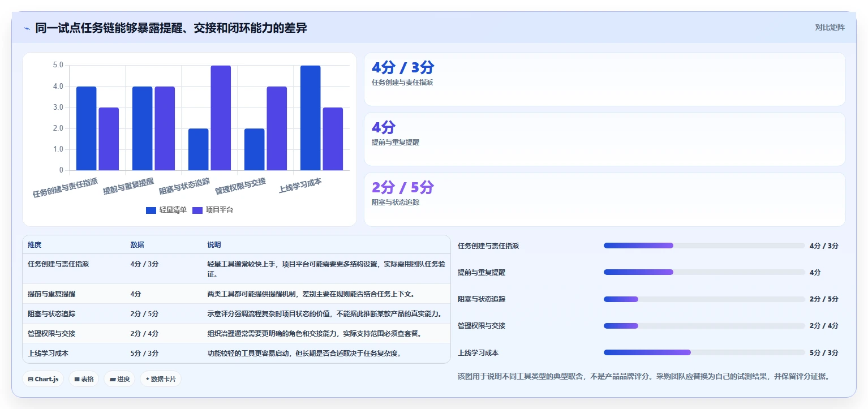
Task: Click the description starting 示意评分强调流程复杂
Action: pyautogui.click(x=325, y=314)
